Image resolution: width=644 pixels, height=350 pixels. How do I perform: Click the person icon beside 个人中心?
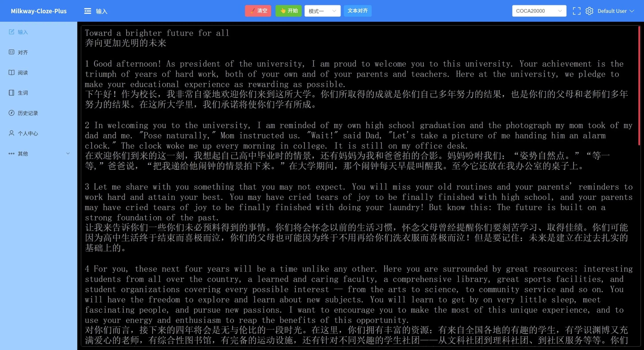tap(12, 133)
